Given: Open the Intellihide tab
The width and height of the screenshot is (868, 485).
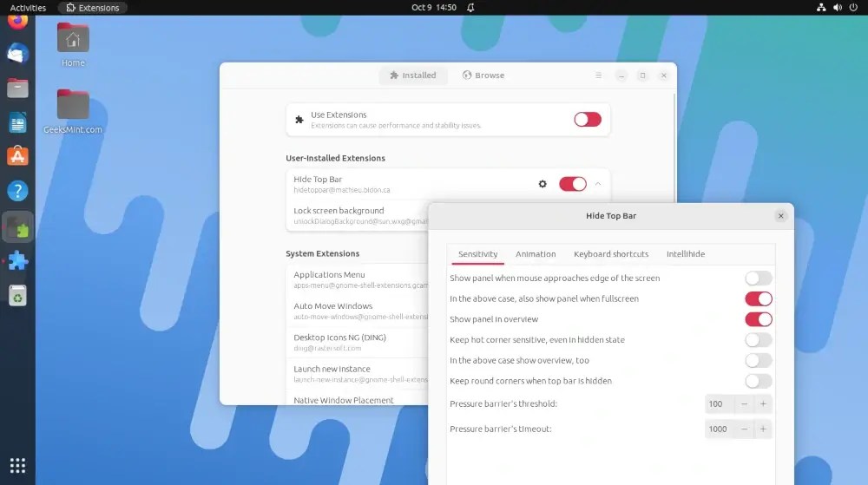Looking at the screenshot, I should point(686,254).
